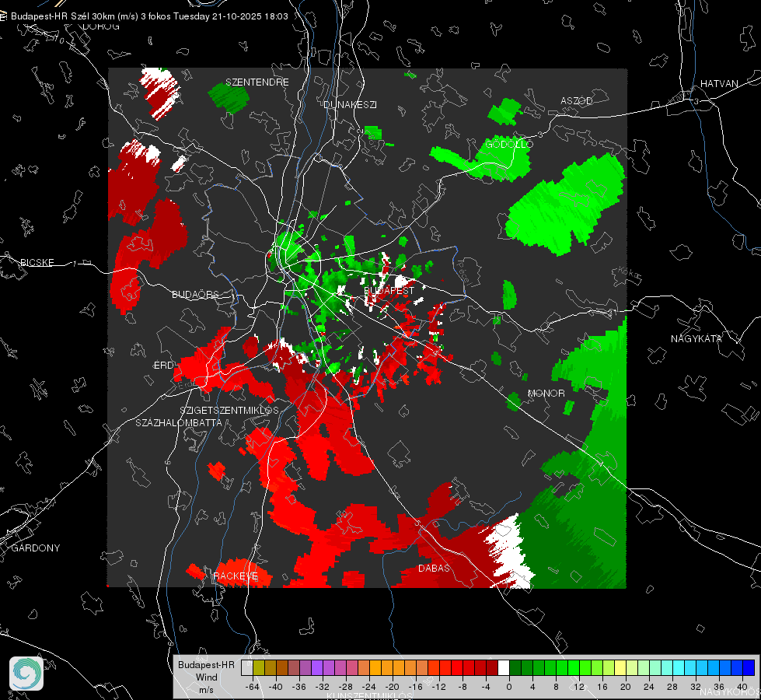The width and height of the screenshot is (761, 700).
Task: Click the Budapest-HR Wind m/s legend label
Action: pos(206,677)
